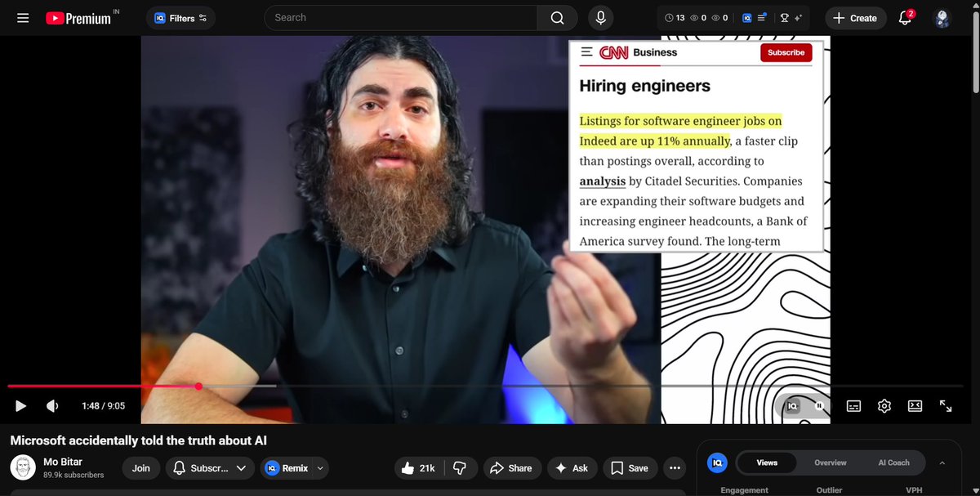Open the vidIQ list with blue dot
980x496 pixels.
tap(762, 18)
